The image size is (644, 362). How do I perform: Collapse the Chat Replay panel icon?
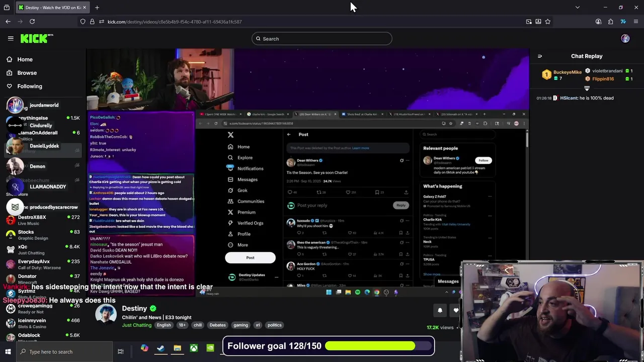pyautogui.click(x=540, y=56)
